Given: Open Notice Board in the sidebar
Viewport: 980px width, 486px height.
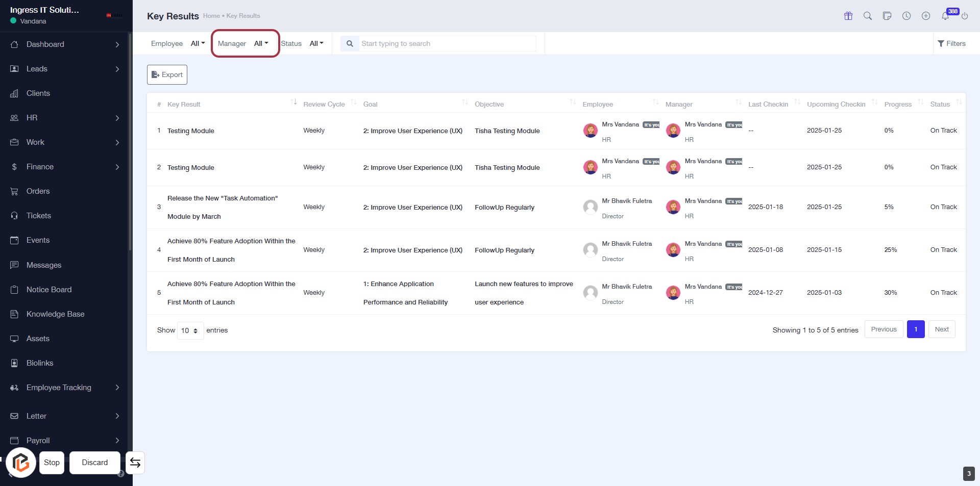Looking at the screenshot, I should (x=49, y=290).
